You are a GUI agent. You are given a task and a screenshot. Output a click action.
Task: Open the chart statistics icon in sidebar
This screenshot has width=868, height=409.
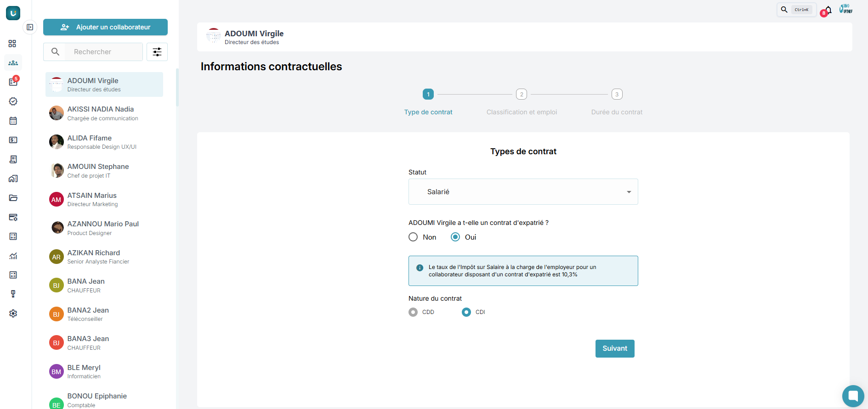pyautogui.click(x=13, y=256)
